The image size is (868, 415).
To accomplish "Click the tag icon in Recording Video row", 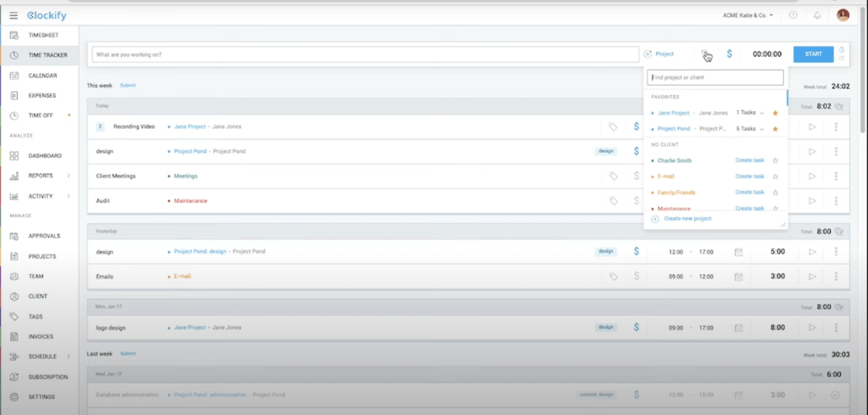I will (x=613, y=127).
